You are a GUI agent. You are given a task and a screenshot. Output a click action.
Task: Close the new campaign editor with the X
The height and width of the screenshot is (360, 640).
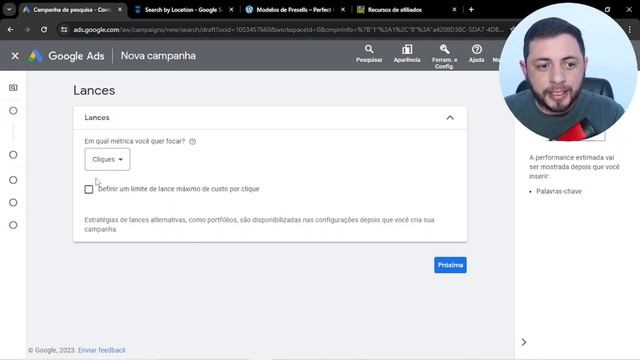point(15,56)
